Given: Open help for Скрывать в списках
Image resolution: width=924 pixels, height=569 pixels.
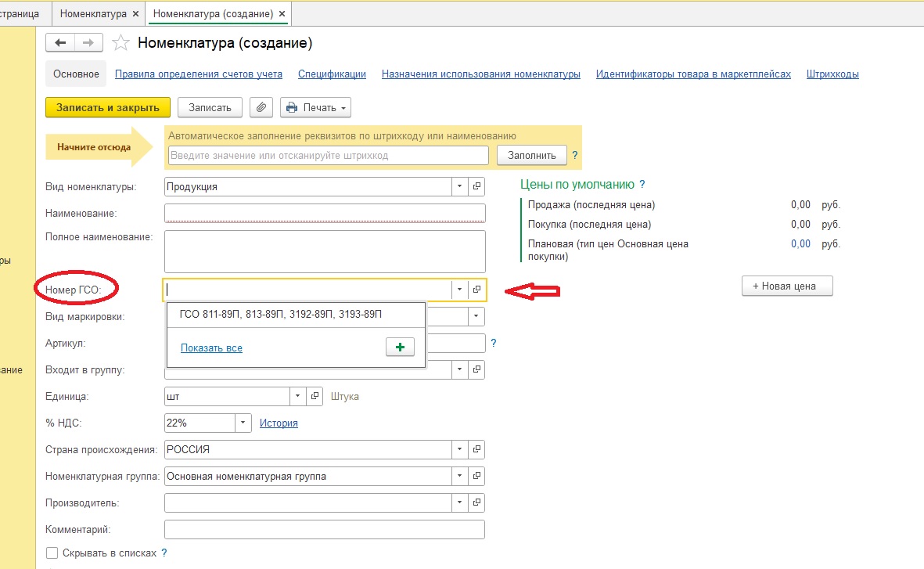Looking at the screenshot, I should (164, 553).
